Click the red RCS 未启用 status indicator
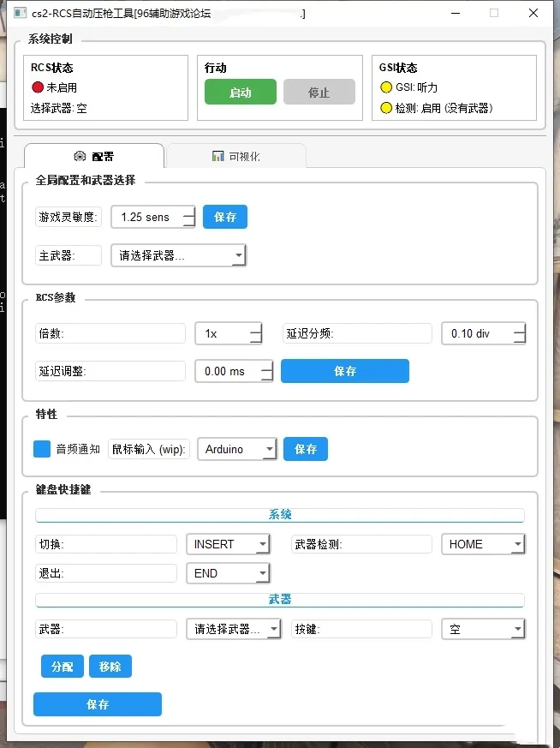The image size is (560, 748). [x=37, y=87]
